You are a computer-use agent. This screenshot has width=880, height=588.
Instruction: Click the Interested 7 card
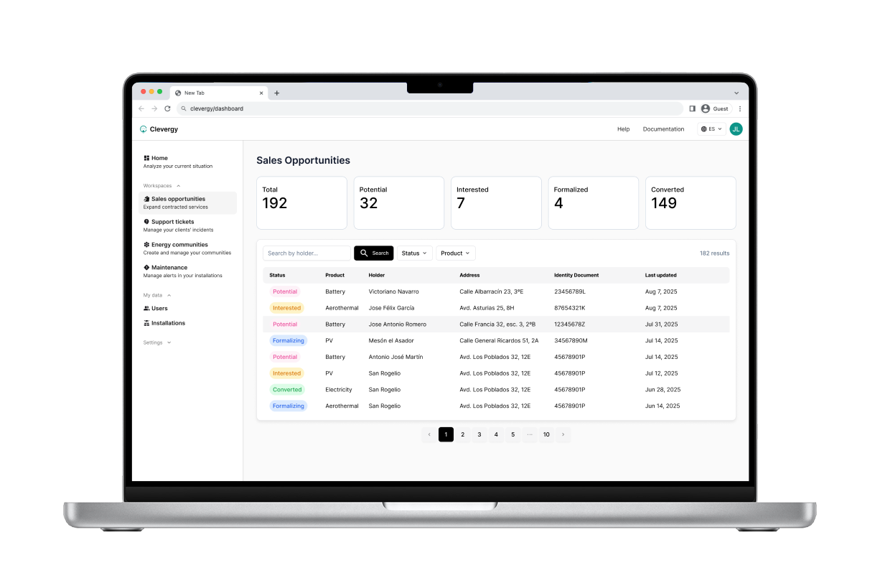[x=496, y=203]
